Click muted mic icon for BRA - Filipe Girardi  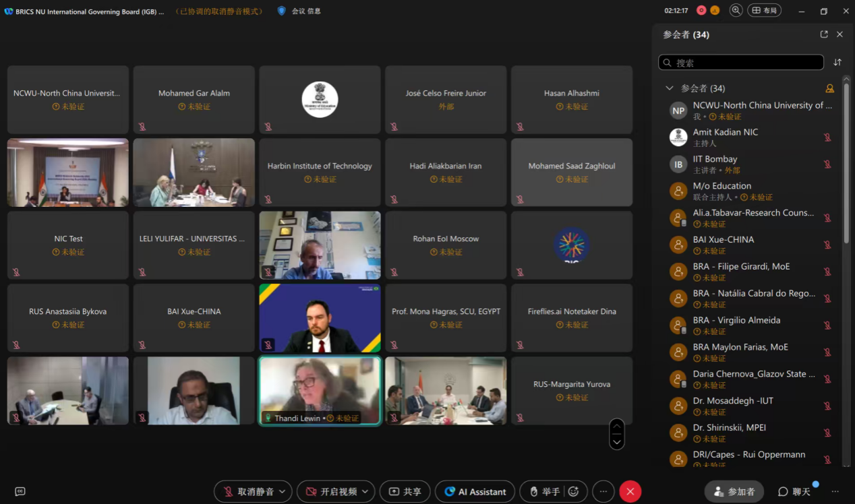(827, 272)
